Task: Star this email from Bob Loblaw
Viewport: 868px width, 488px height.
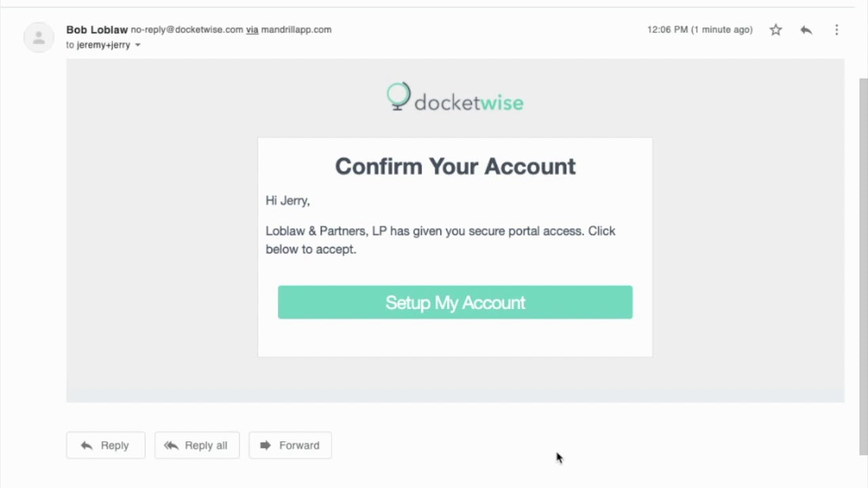Action: click(x=776, y=30)
